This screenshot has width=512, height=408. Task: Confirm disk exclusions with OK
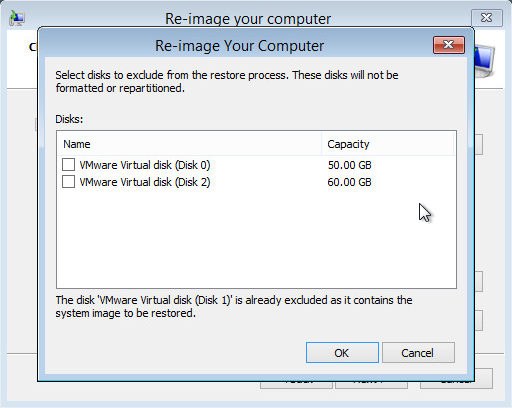pos(342,352)
